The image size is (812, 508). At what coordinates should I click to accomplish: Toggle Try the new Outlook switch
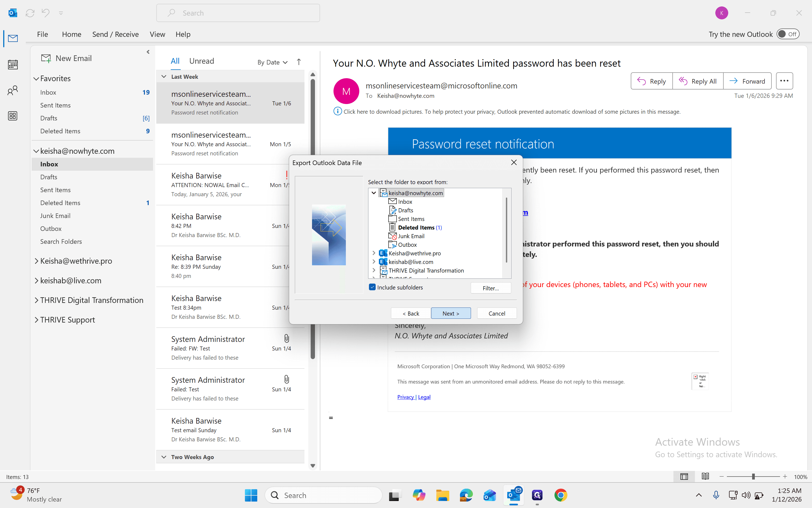coord(788,34)
